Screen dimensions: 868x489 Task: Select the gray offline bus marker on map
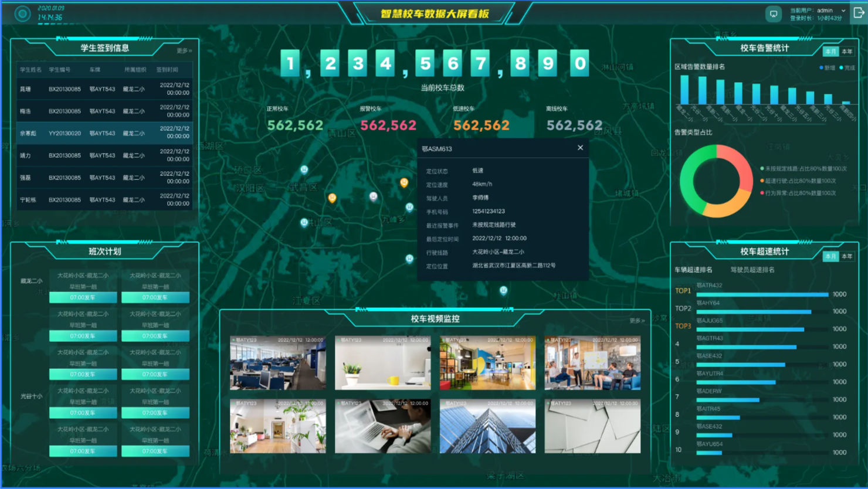[x=373, y=196]
